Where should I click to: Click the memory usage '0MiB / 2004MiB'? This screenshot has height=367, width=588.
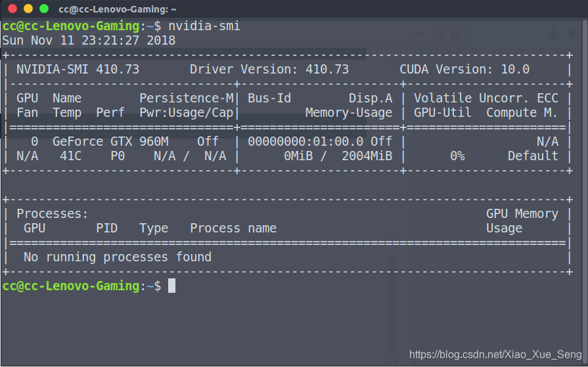tap(338, 156)
